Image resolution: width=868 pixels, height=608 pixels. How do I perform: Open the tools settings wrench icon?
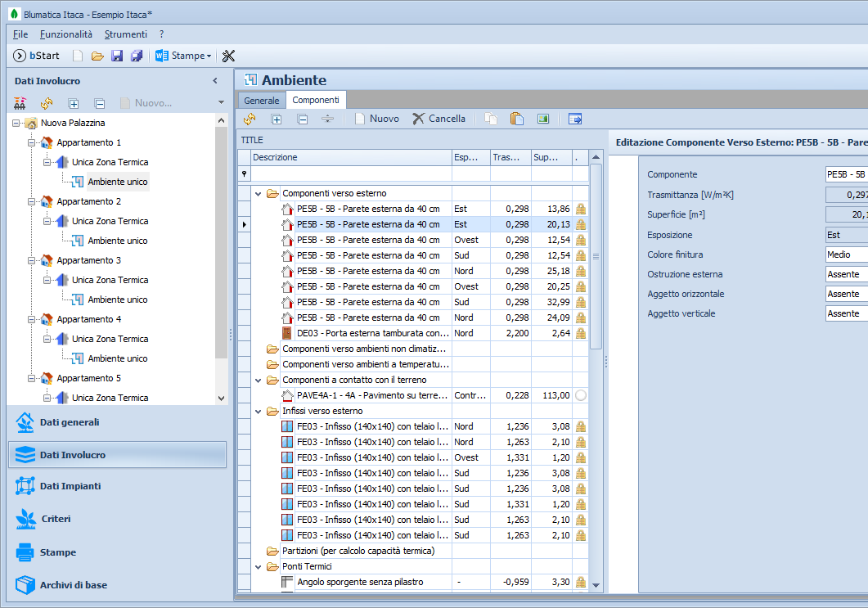coord(228,56)
